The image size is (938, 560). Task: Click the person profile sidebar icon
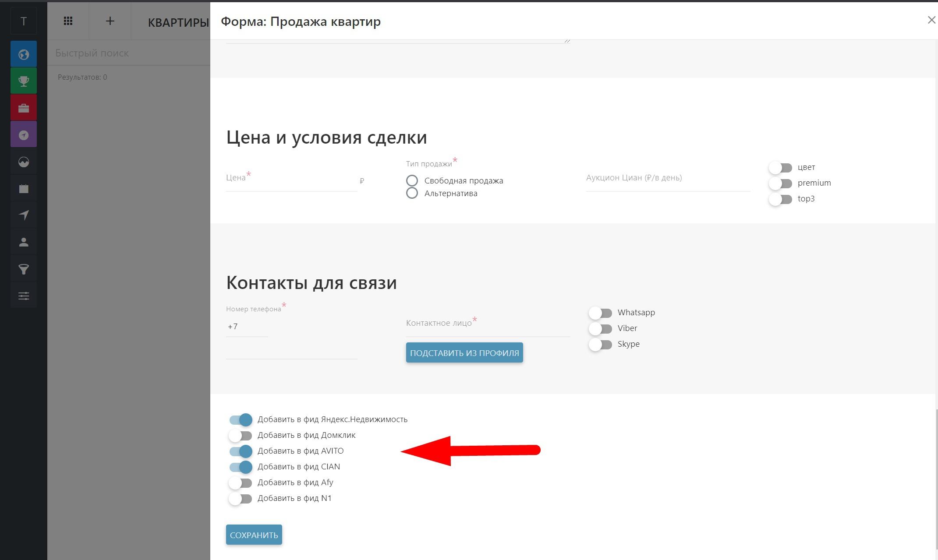24,242
